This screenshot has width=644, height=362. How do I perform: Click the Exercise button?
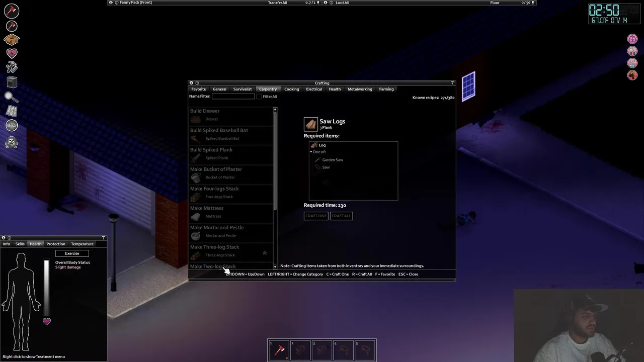(72, 253)
